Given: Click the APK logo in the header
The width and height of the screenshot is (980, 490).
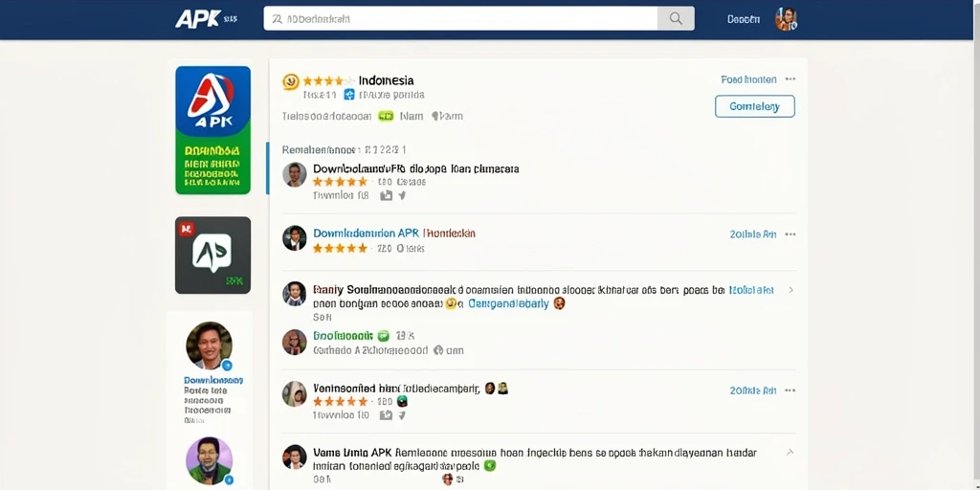Looking at the screenshot, I should pos(197,19).
